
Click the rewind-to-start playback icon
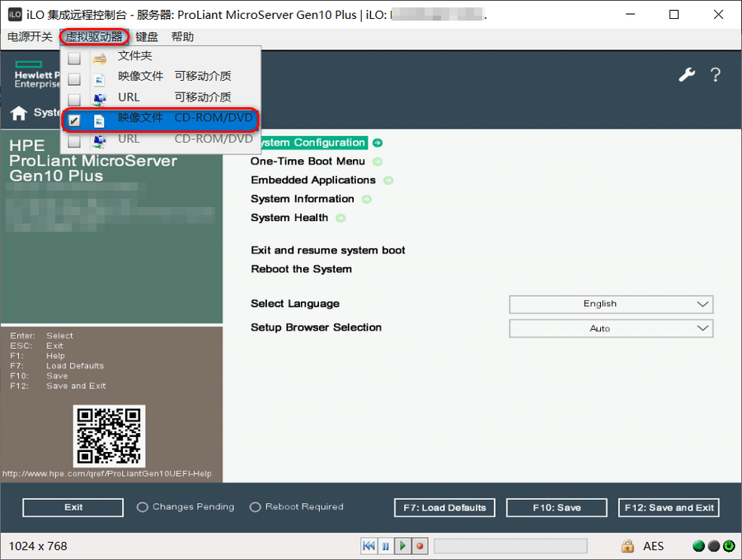[x=369, y=546]
